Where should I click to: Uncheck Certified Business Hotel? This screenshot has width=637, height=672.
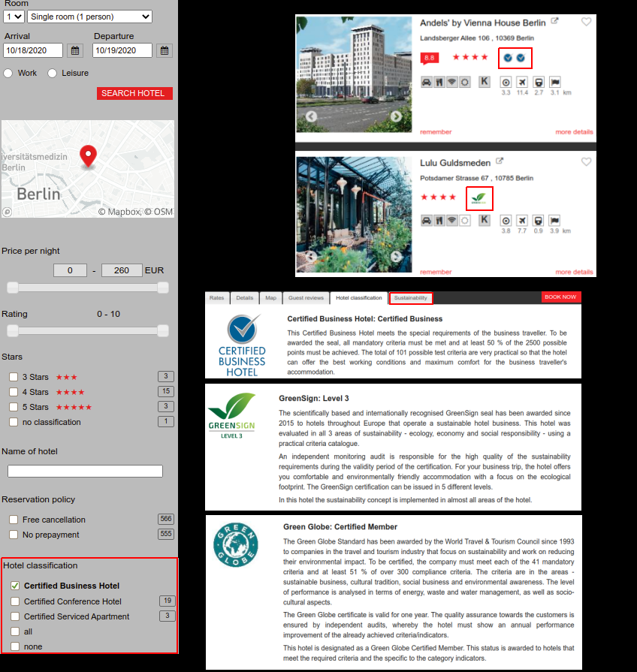[x=15, y=586]
